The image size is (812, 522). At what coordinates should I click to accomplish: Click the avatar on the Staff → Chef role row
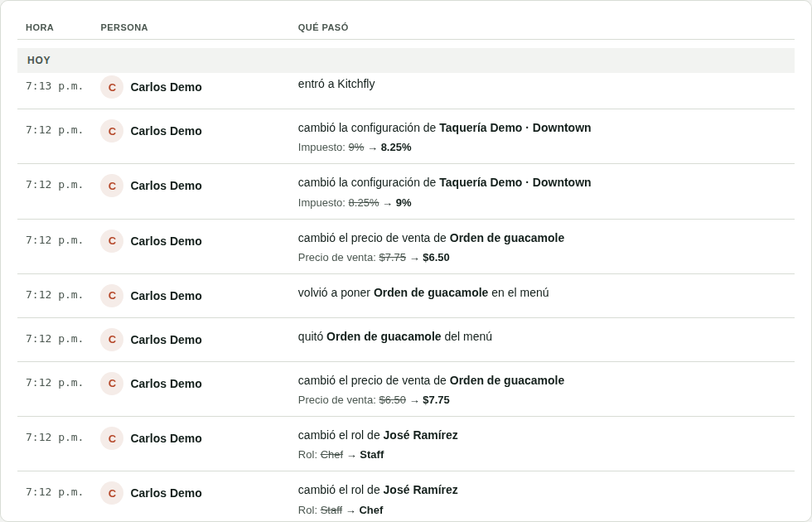tap(112, 493)
